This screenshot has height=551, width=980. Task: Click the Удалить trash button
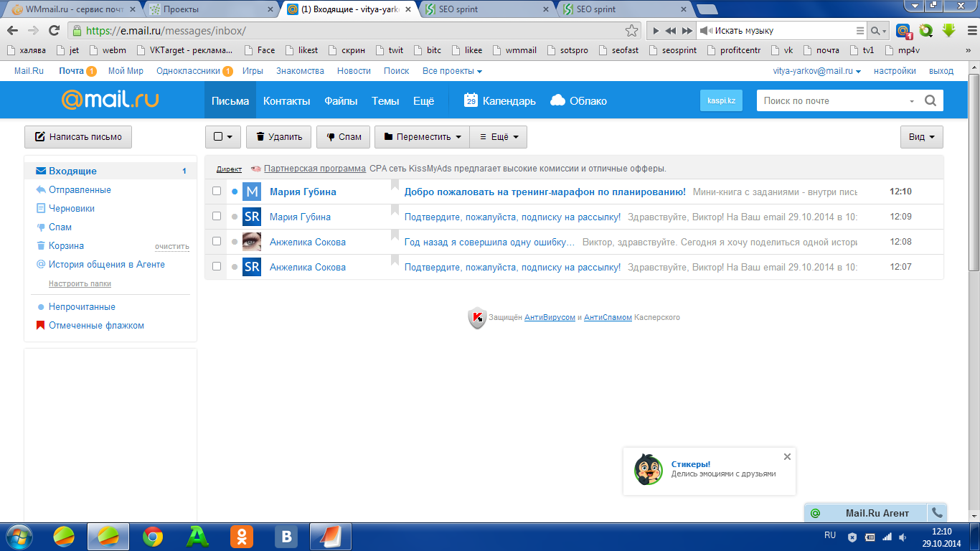click(x=279, y=137)
